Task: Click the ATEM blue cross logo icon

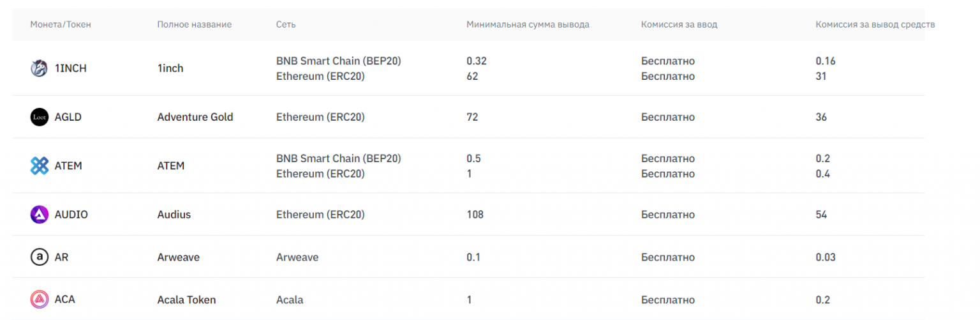Action: 40,166
